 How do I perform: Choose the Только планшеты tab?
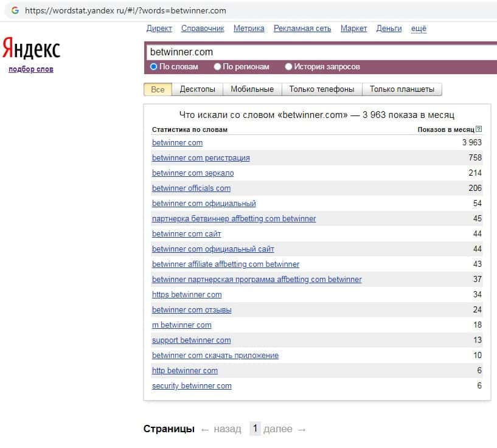coord(401,89)
